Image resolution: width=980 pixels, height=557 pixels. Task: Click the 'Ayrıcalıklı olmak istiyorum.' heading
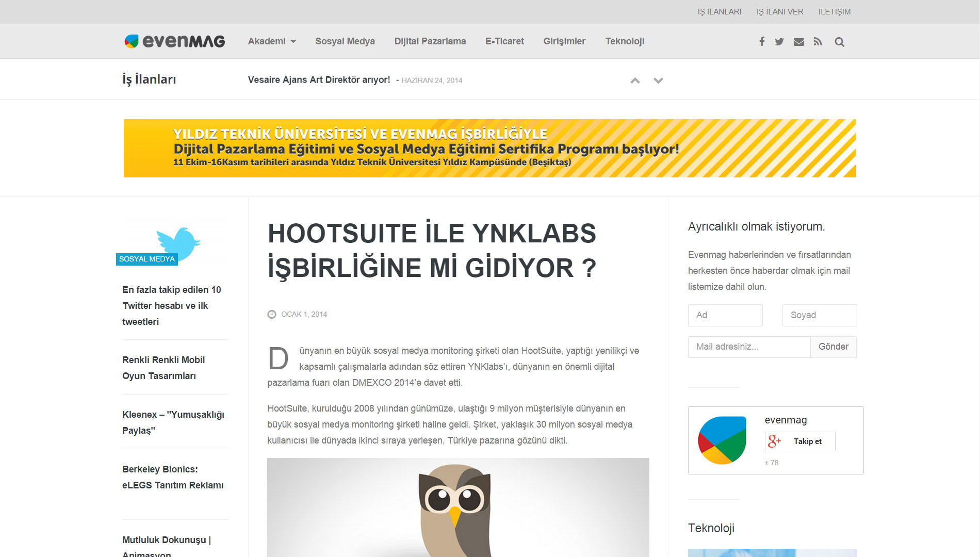pyautogui.click(x=757, y=226)
